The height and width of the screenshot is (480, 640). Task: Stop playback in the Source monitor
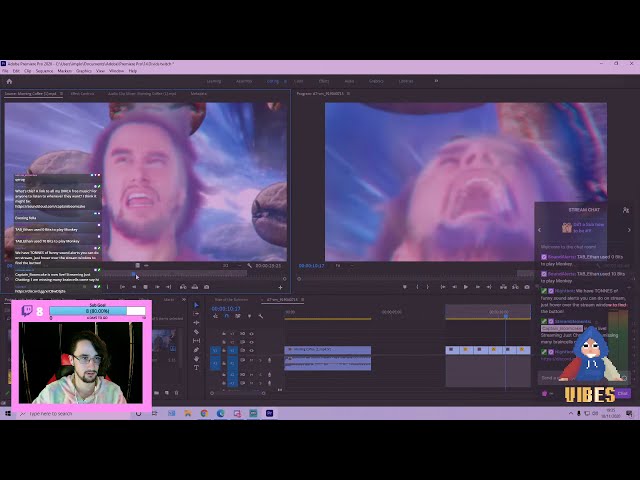pos(146,287)
